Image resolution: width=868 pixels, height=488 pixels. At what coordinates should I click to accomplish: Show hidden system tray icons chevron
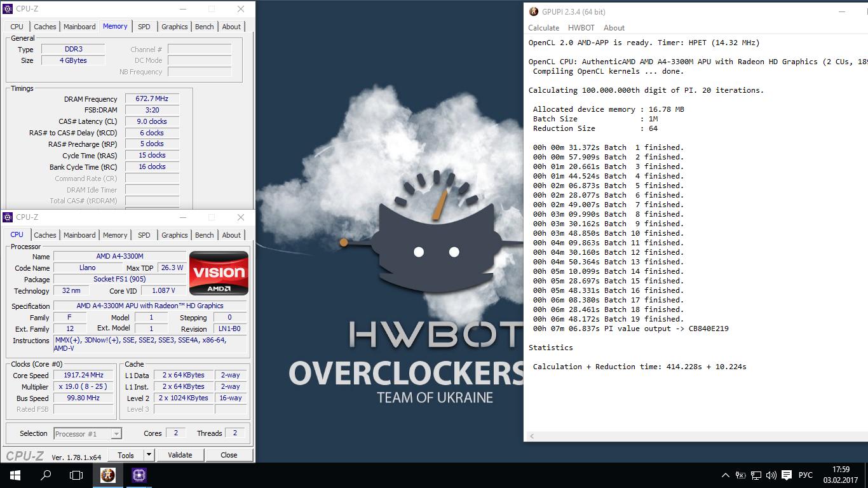click(726, 475)
